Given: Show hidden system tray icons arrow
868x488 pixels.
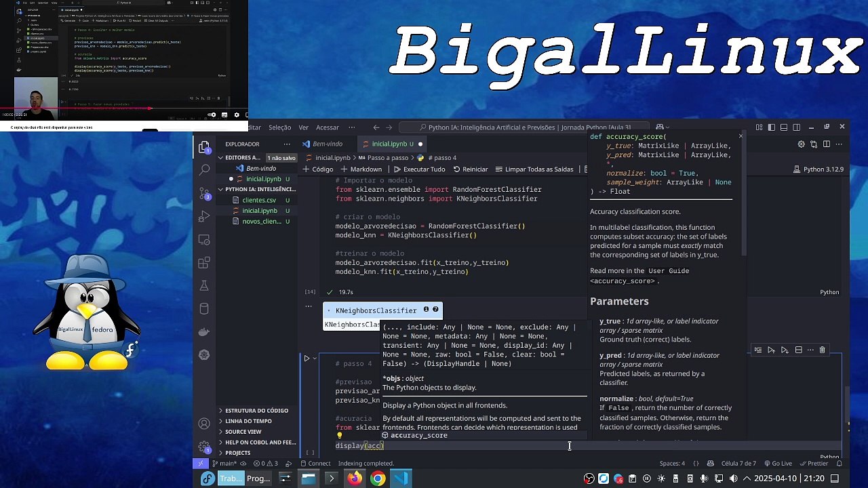Looking at the screenshot, I should tap(747, 479).
